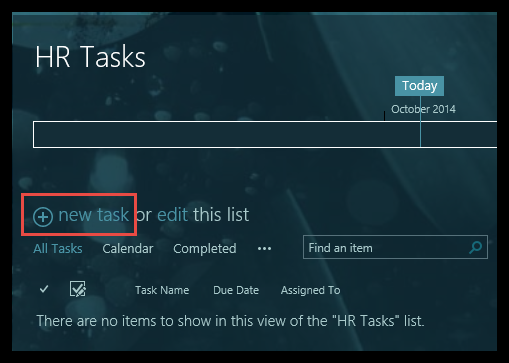Screen dimensions: 509x363
Task: Toggle the select-all checkmark column header
Action: click(x=44, y=289)
